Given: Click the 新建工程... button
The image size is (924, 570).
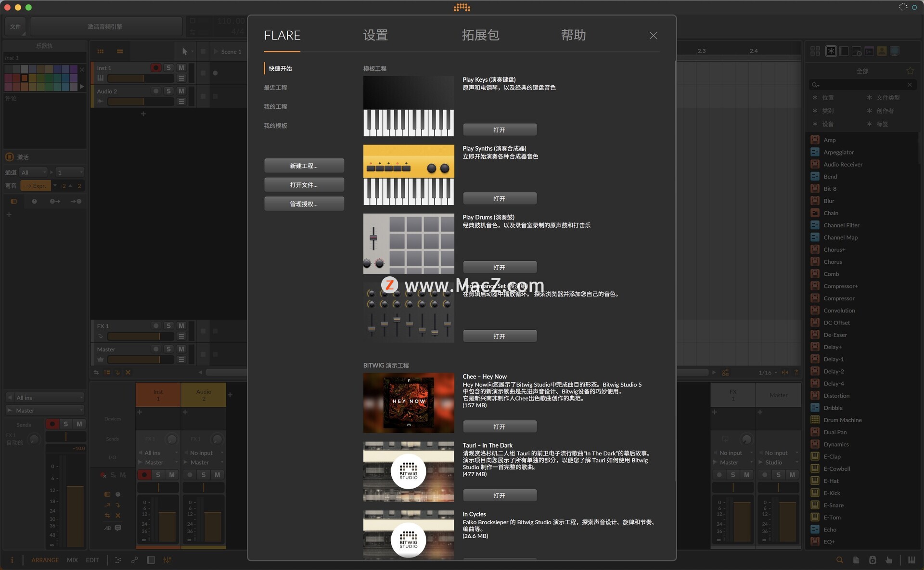Looking at the screenshot, I should pyautogui.click(x=304, y=166).
